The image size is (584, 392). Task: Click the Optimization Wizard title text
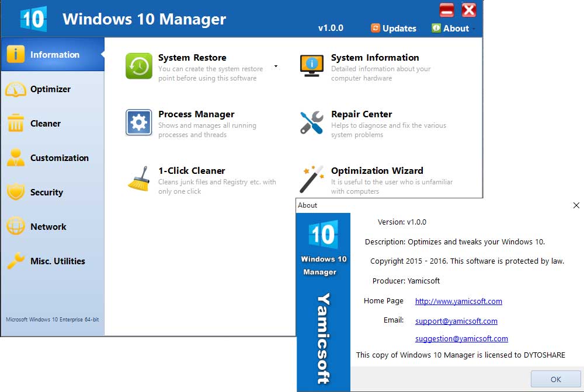click(x=377, y=171)
